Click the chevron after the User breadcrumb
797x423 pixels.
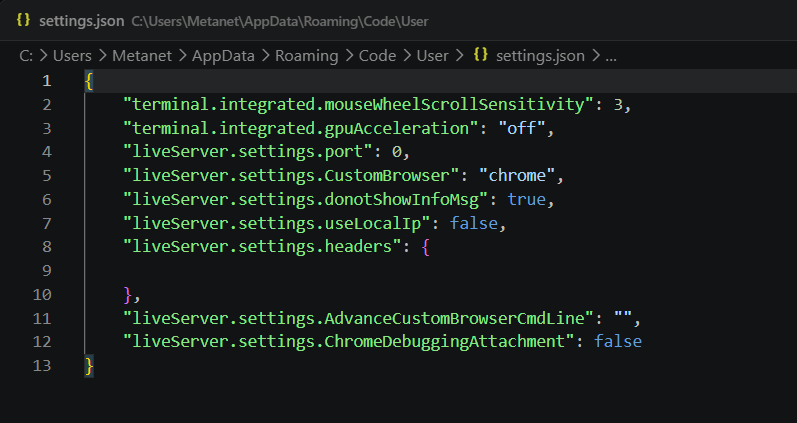(x=459, y=55)
